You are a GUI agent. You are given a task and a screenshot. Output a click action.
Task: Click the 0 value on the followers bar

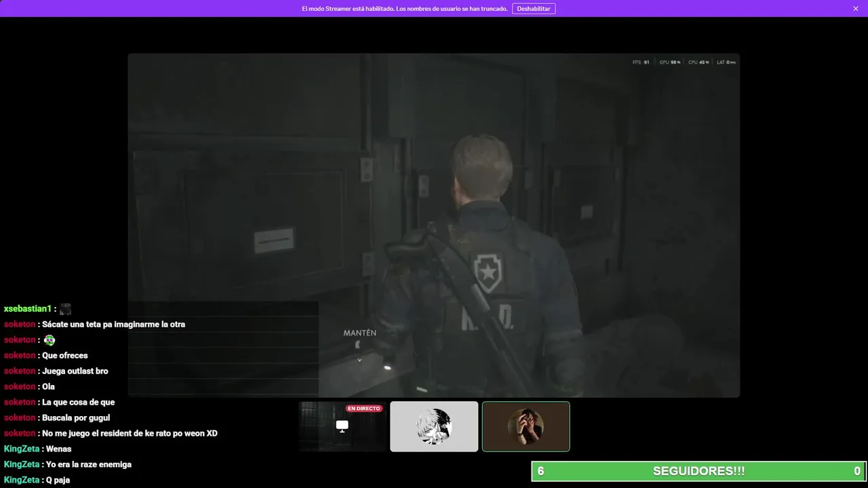(x=857, y=471)
